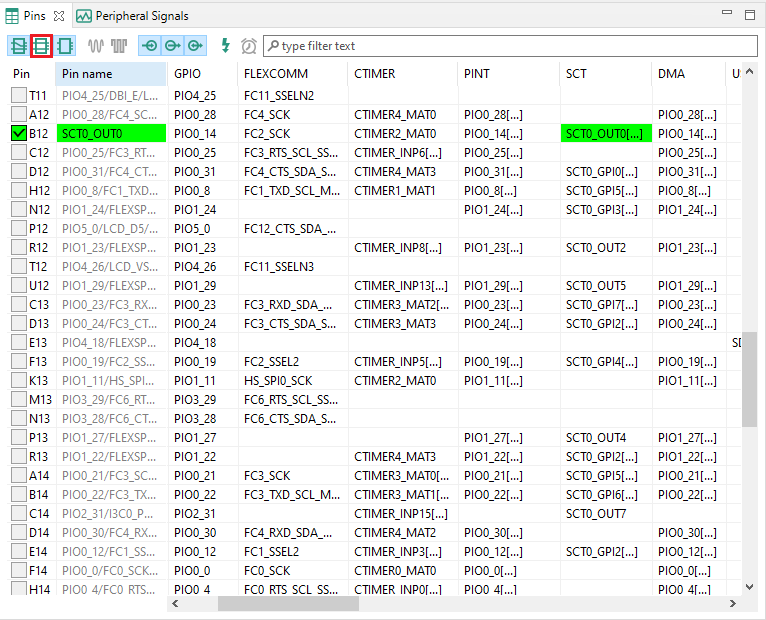Uncheck the B12 pin checkbox
Screen dimensions: 766x620
click(x=19, y=133)
